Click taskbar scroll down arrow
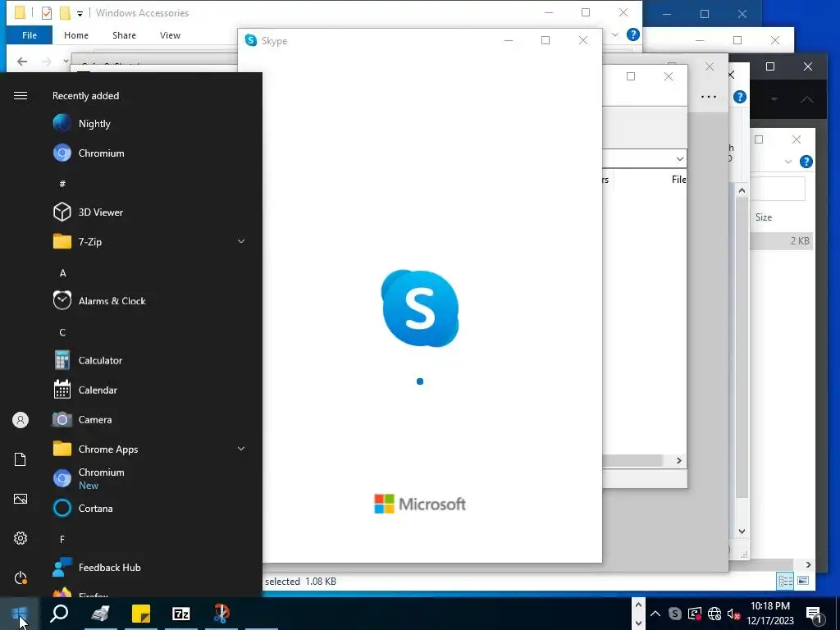The width and height of the screenshot is (840, 630). [x=638, y=623]
